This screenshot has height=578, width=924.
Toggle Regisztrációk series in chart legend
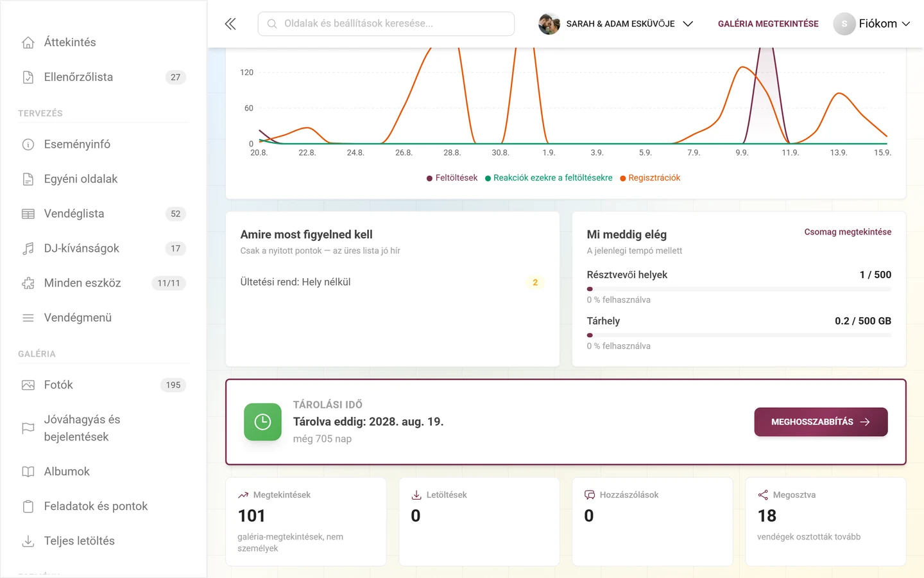650,178
